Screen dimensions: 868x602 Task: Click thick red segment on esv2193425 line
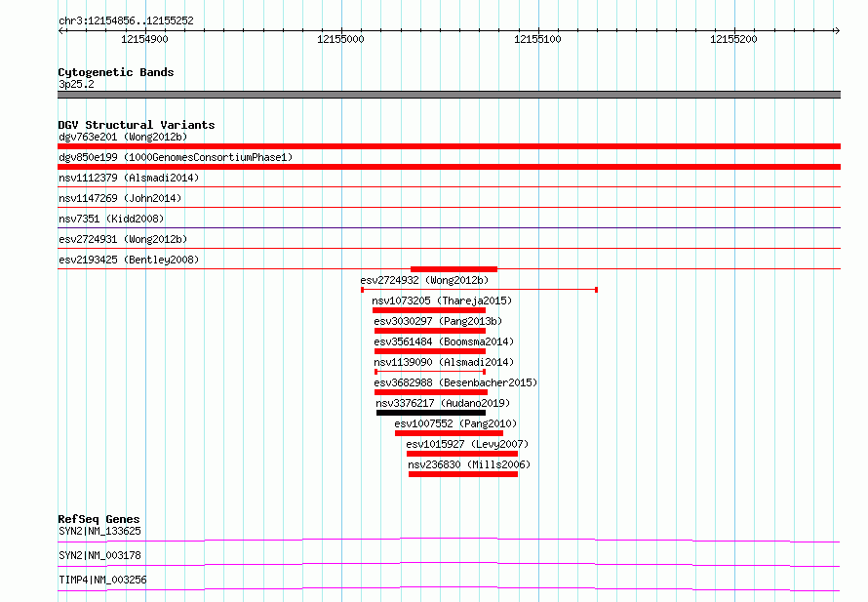pyautogui.click(x=454, y=269)
